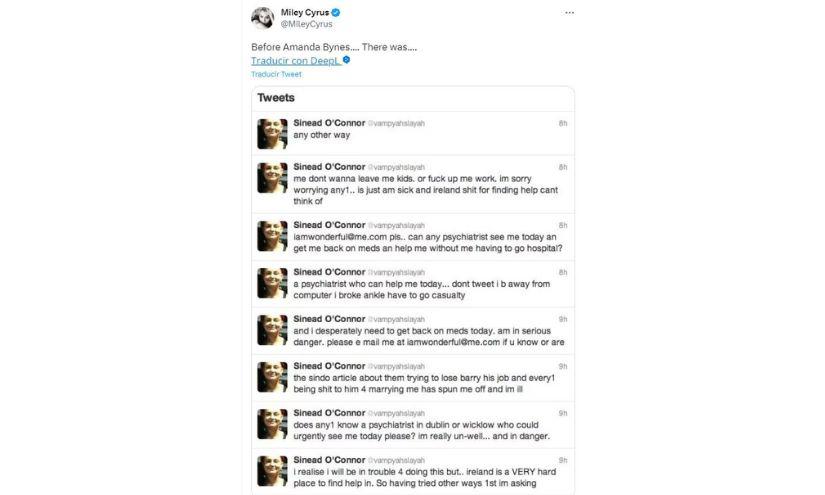This screenshot has width=825, height=495.
Task: Click the 8h timestamp on 'any other way' tweet
Action: (x=563, y=124)
